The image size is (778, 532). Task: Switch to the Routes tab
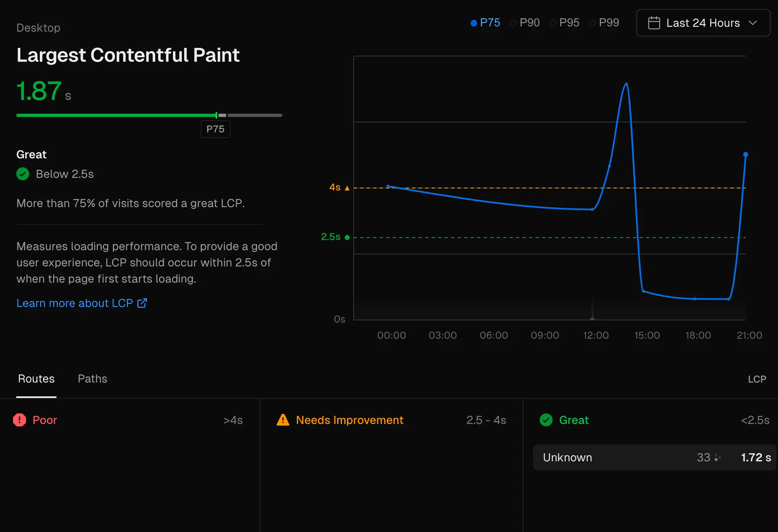tap(36, 379)
